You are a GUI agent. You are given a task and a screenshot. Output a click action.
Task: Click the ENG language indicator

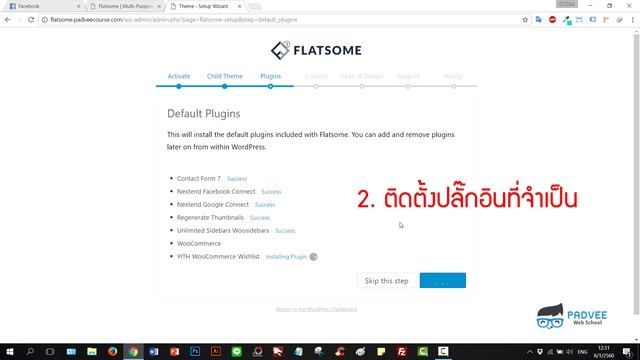pyautogui.click(x=582, y=352)
